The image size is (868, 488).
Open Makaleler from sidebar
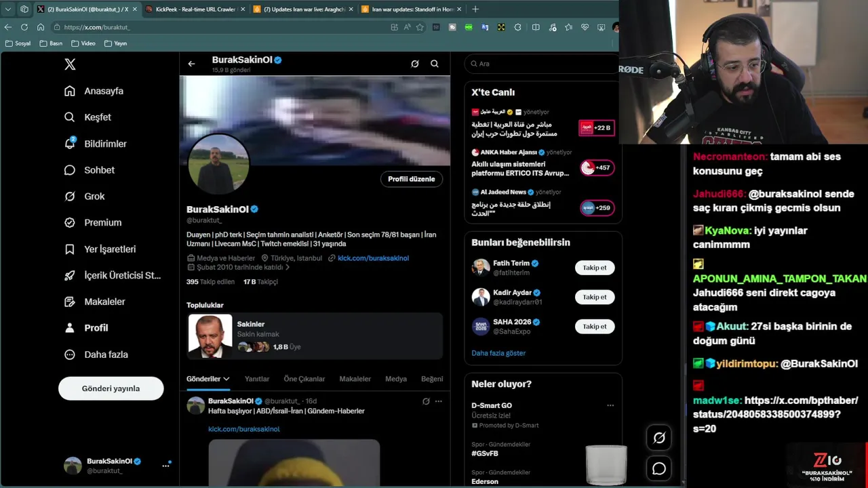click(x=94, y=302)
